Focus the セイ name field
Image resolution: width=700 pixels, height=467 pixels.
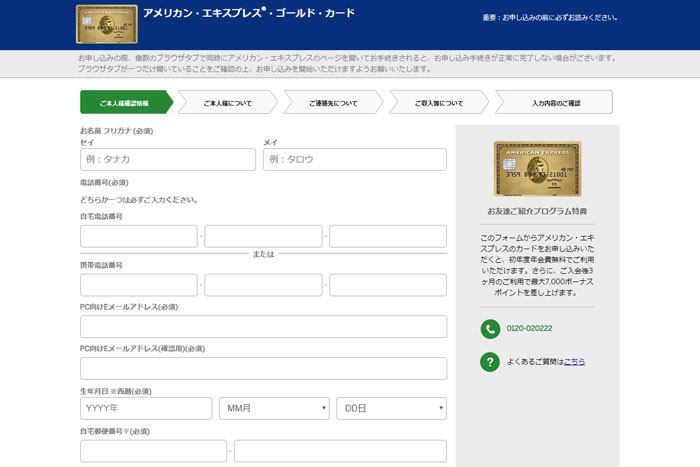click(168, 159)
